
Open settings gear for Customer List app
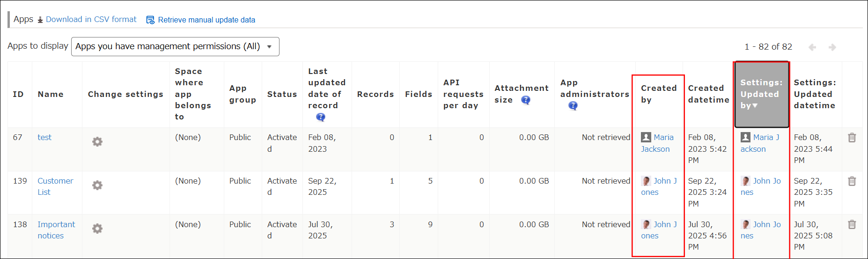[x=97, y=185]
